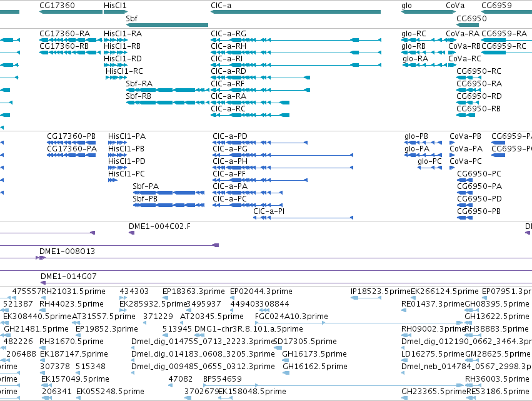Select the GH16162.5prime EST label

[315, 367]
